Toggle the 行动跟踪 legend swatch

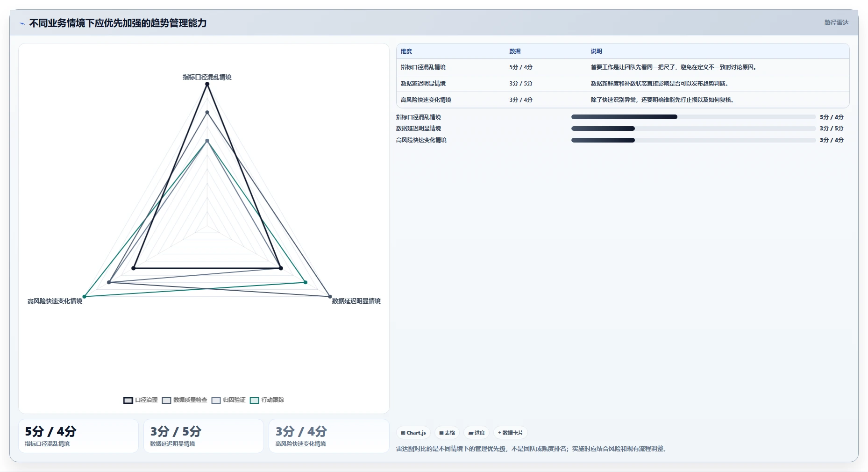[x=255, y=400]
